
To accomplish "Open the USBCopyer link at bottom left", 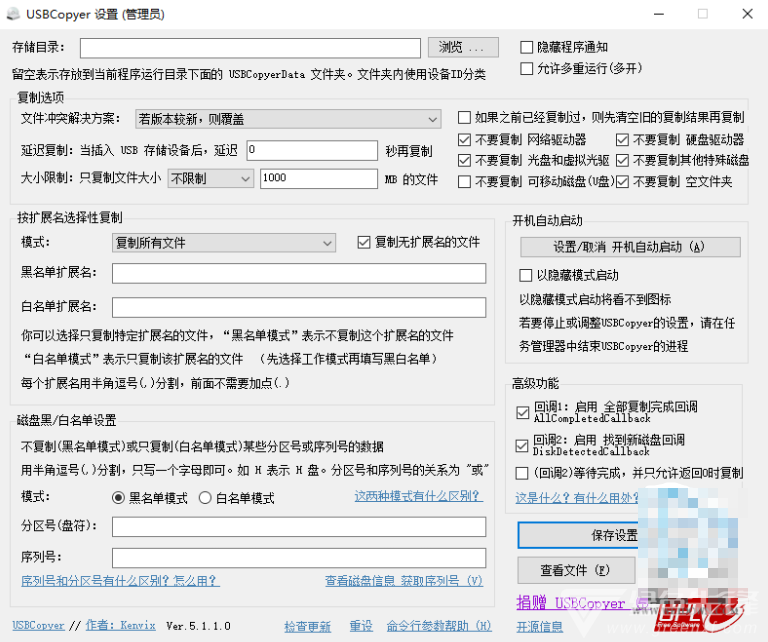I will coord(38,625).
